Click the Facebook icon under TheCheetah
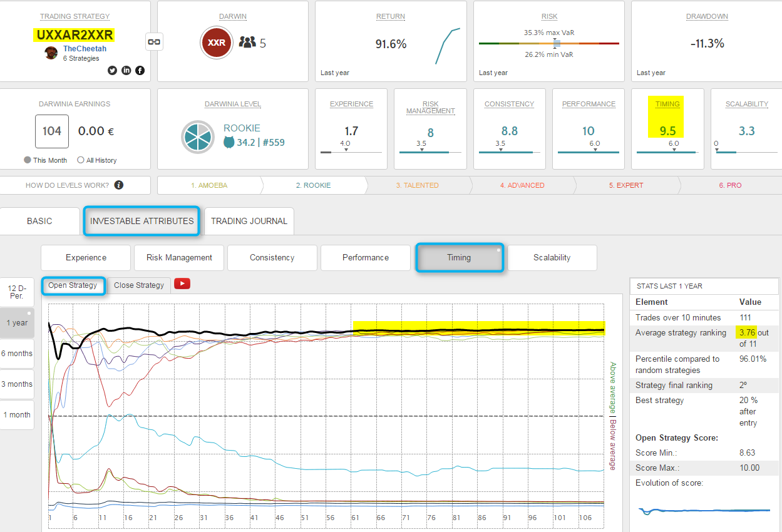The image size is (782, 532). (140, 70)
